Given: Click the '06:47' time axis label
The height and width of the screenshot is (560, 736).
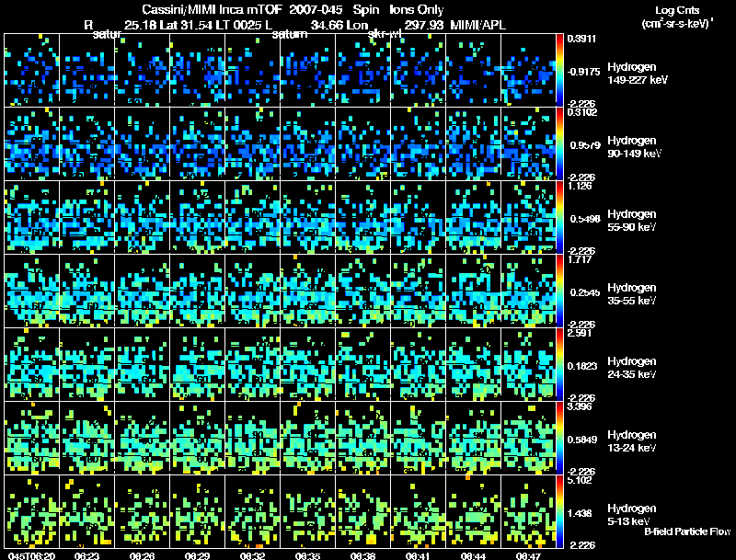Looking at the screenshot, I should (x=528, y=555).
